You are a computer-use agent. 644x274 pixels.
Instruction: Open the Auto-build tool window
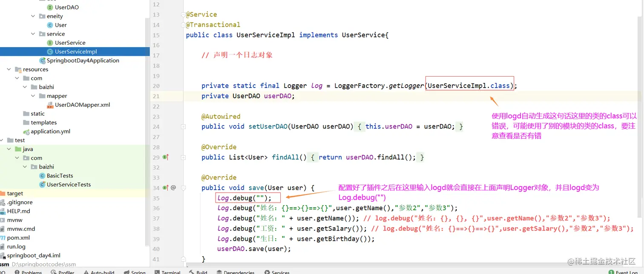click(x=99, y=272)
